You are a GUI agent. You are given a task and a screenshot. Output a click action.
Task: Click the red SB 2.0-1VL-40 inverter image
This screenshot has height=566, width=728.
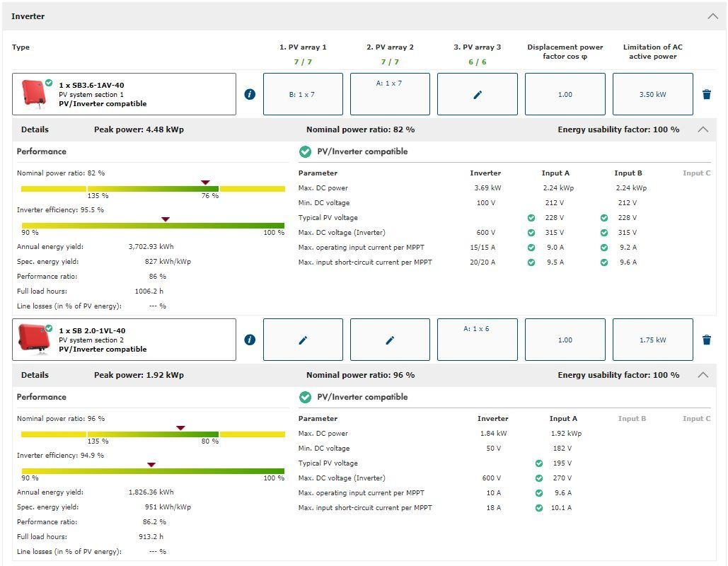click(x=34, y=339)
